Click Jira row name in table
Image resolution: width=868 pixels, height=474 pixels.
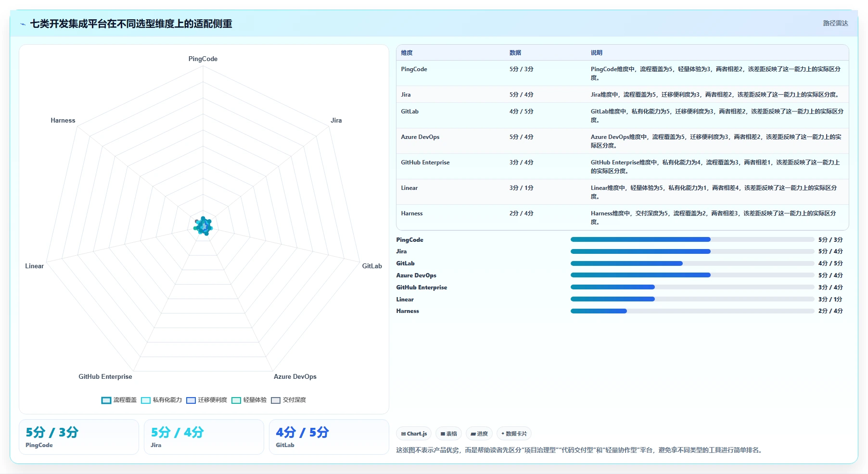tap(406, 95)
